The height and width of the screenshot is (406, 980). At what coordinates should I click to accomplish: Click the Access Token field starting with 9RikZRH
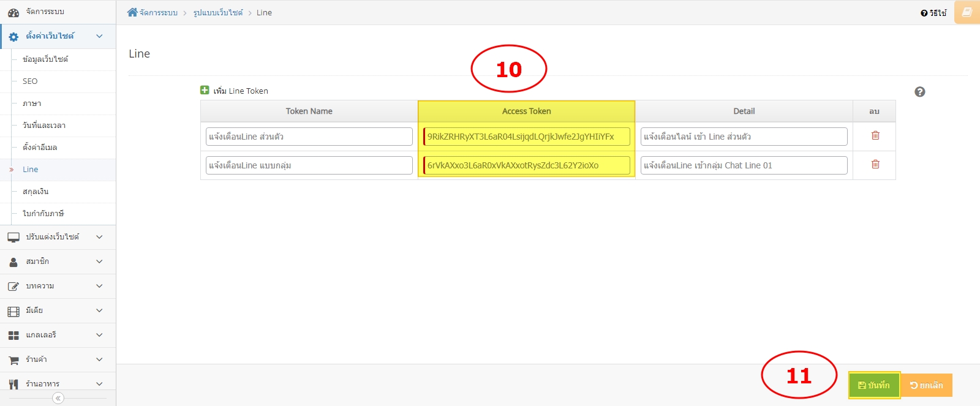click(x=527, y=137)
